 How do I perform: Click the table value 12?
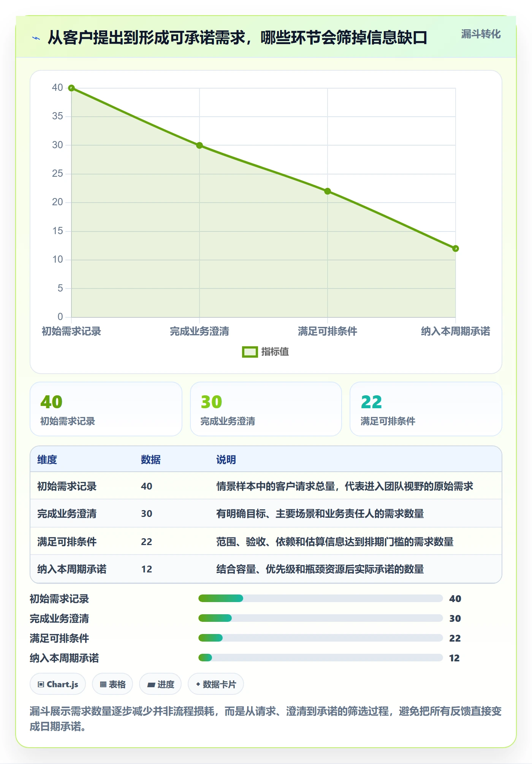tap(147, 569)
